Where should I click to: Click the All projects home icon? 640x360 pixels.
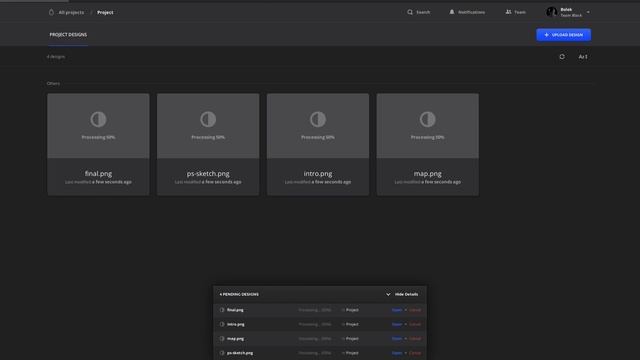51,12
